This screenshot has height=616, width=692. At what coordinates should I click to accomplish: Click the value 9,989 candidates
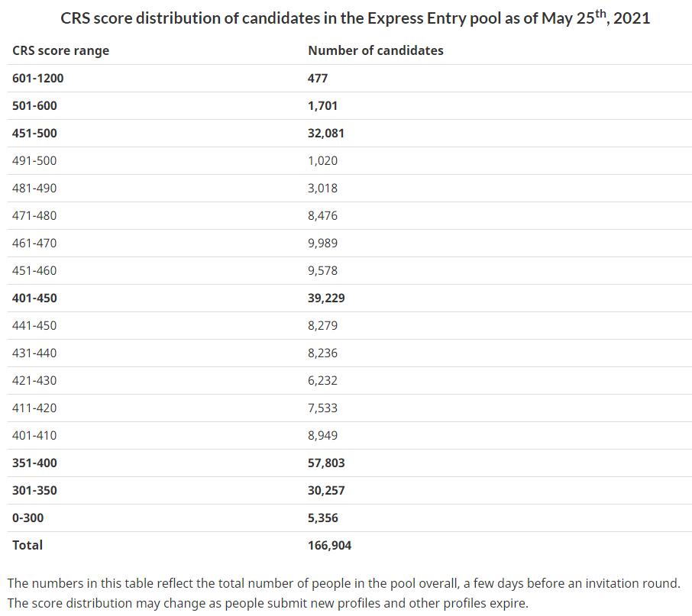322,243
